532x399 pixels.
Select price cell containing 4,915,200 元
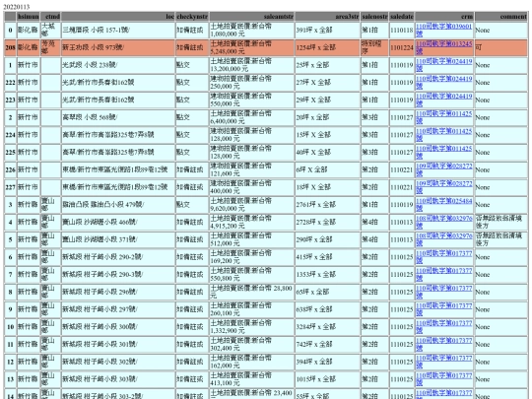point(252,222)
